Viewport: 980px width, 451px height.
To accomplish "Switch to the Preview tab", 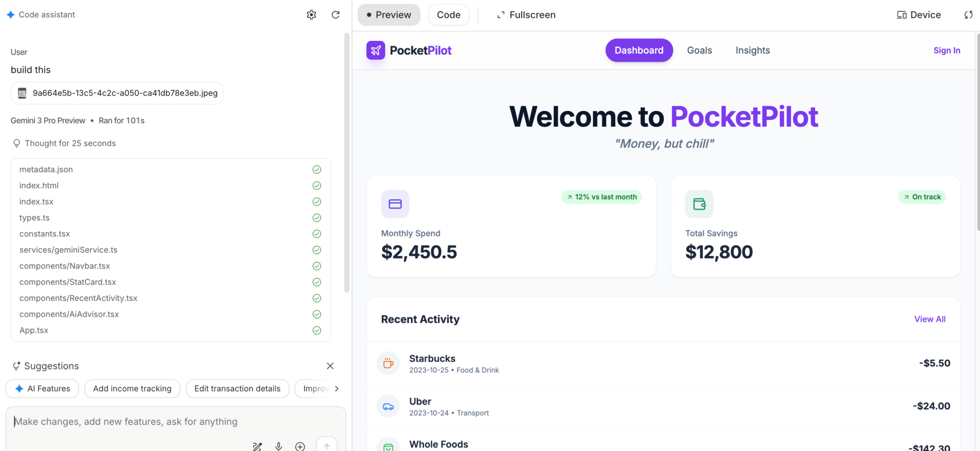I will (389, 15).
